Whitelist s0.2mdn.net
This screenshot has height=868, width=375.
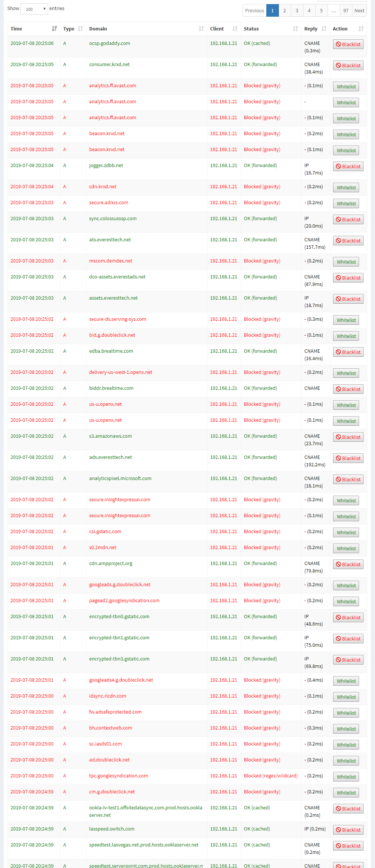tap(346, 548)
